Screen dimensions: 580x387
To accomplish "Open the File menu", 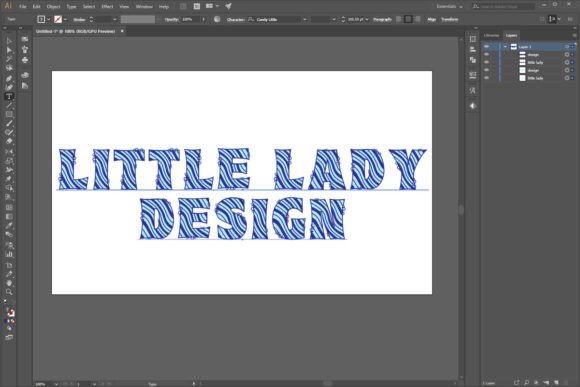I will 23,6.
